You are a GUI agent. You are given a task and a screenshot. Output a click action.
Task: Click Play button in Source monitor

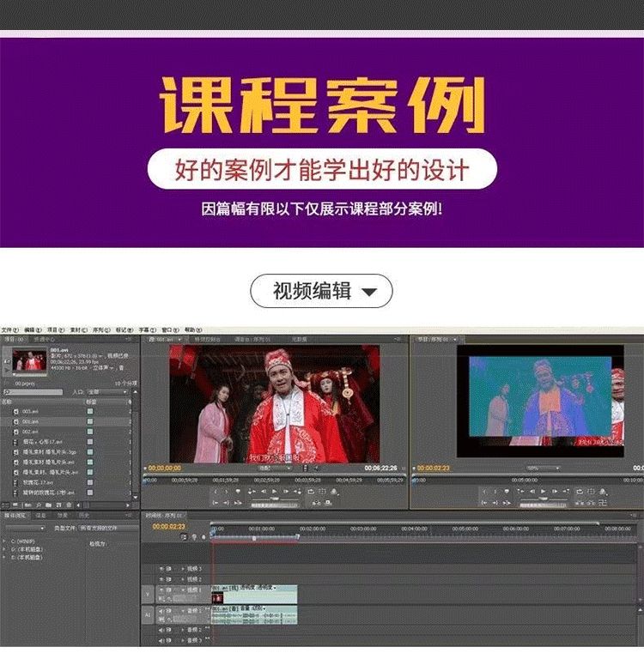pyautogui.click(x=274, y=492)
